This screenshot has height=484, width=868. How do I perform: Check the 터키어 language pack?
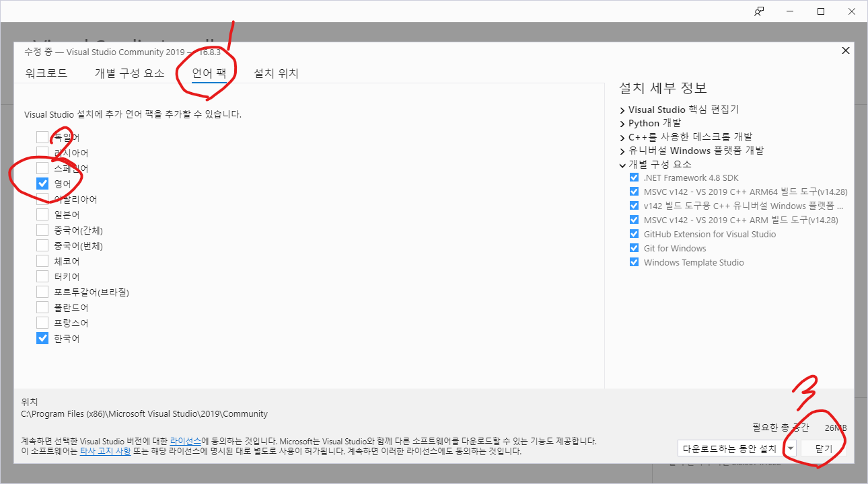[42, 276]
